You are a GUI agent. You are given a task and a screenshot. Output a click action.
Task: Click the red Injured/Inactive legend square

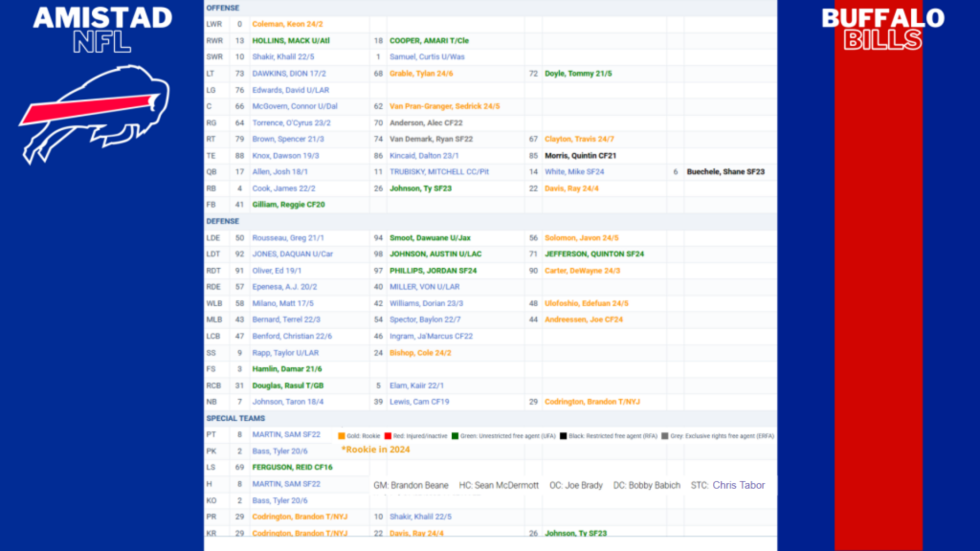388,435
